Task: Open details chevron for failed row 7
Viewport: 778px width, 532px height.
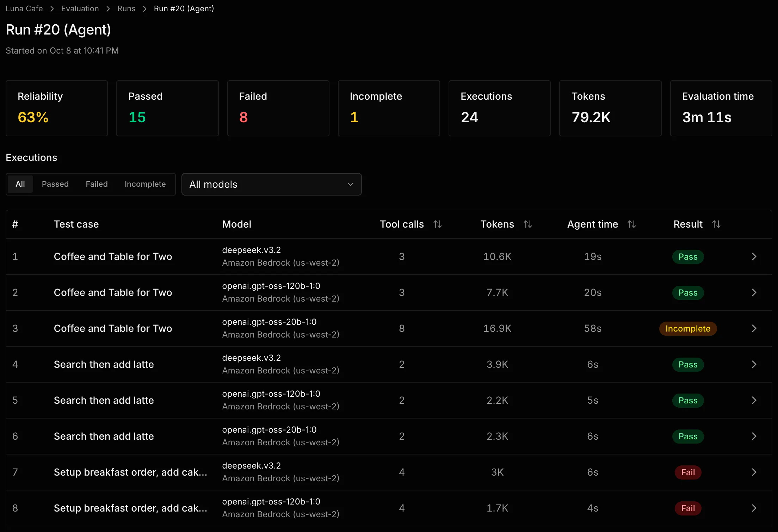Action: 754,472
